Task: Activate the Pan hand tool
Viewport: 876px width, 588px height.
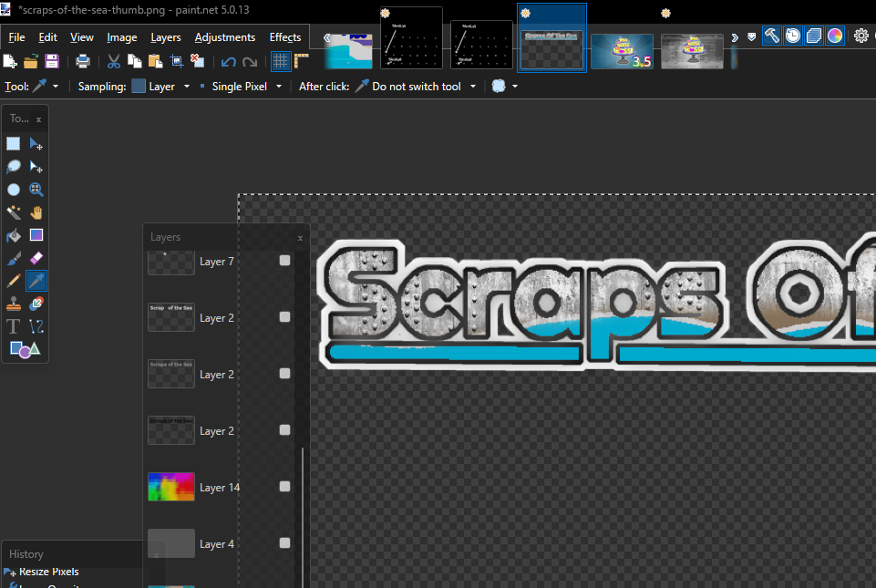Action: [x=36, y=212]
